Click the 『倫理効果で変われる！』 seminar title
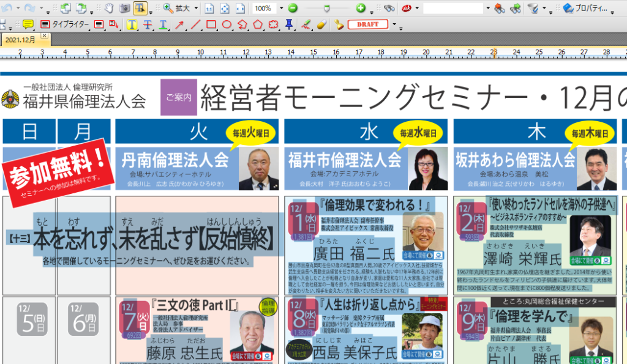This screenshot has height=364, width=627. pos(375,205)
